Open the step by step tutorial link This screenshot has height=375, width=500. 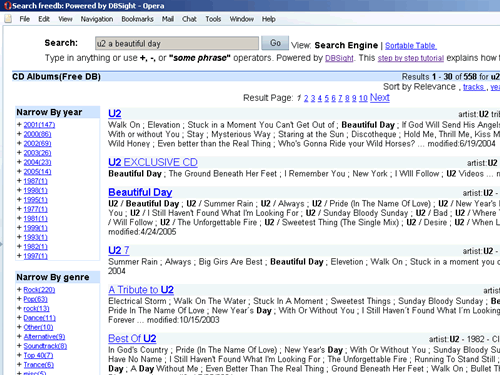pyautogui.click(x=411, y=58)
